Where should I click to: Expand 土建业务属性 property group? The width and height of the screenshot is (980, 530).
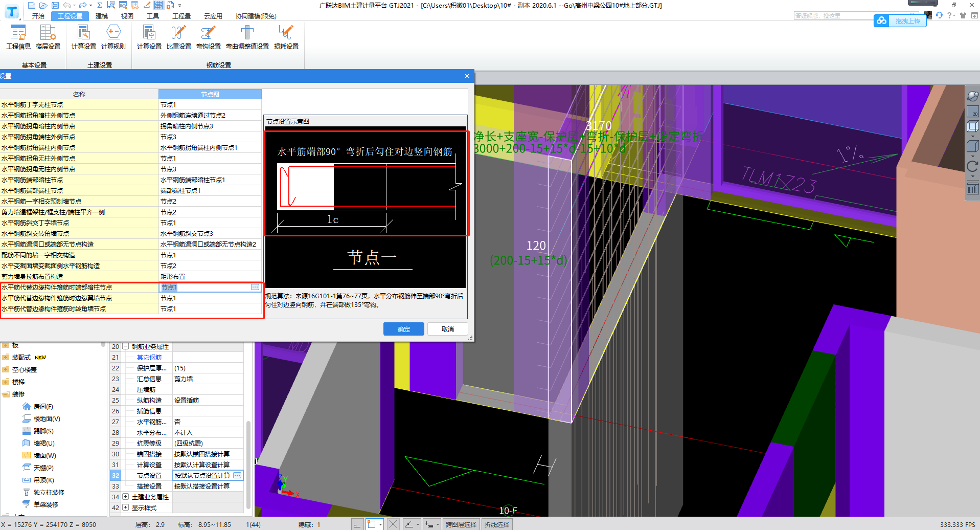click(x=125, y=497)
